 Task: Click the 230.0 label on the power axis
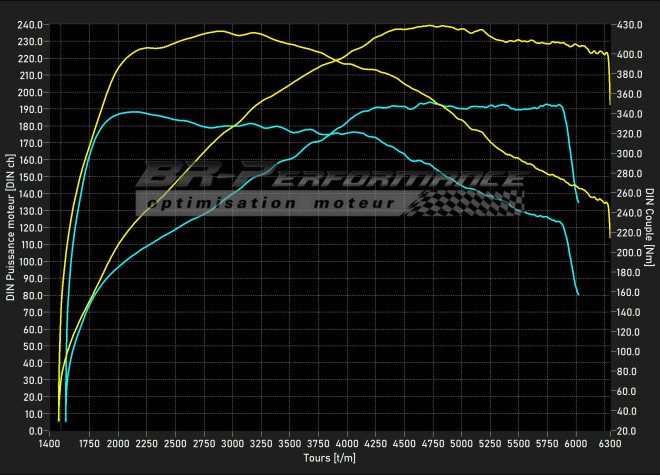[x=30, y=41]
